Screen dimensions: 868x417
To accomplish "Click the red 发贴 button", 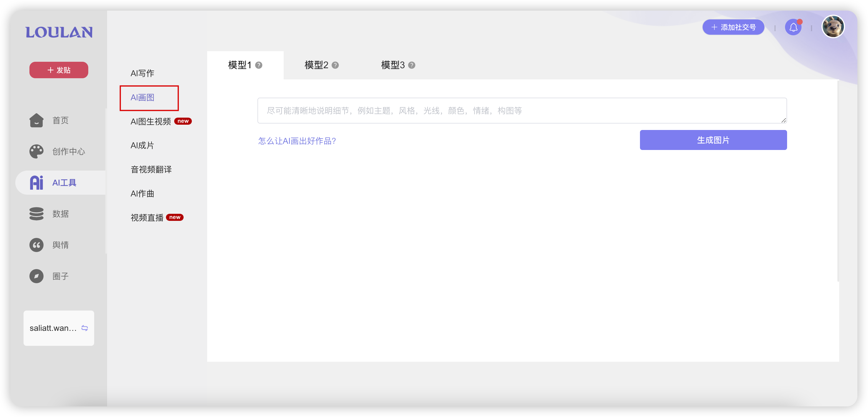I will (x=59, y=70).
